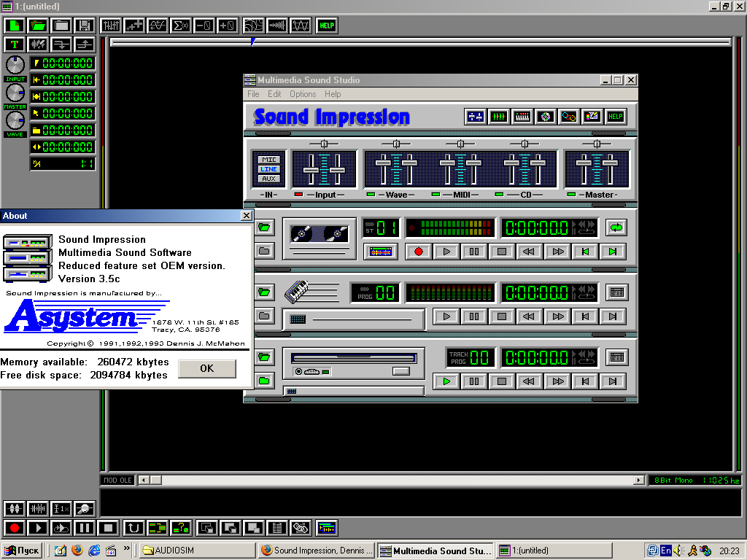Screen dimensions: 747x560
Task: Select MIC as the input source
Action: point(269,160)
